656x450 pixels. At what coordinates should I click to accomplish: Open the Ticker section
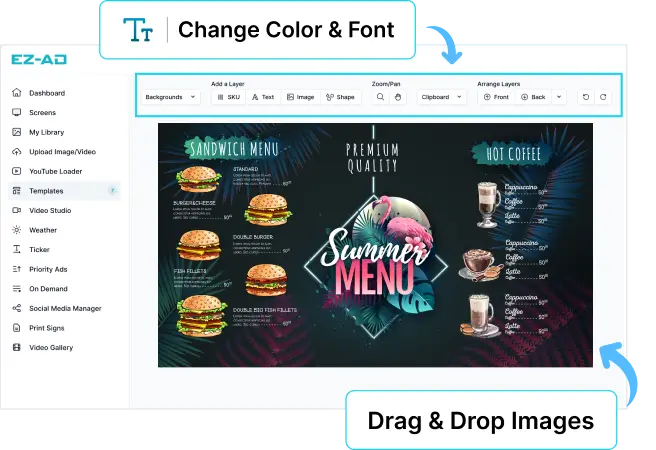pyautogui.click(x=39, y=249)
